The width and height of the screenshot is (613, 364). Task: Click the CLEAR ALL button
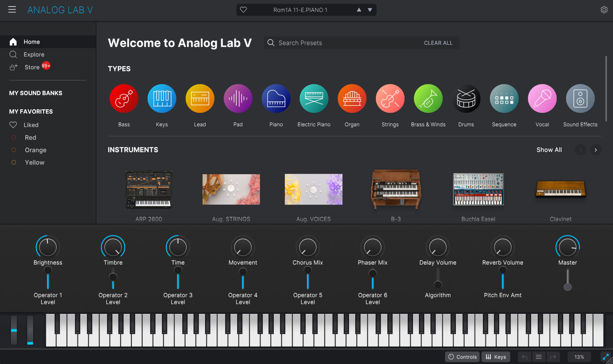438,43
